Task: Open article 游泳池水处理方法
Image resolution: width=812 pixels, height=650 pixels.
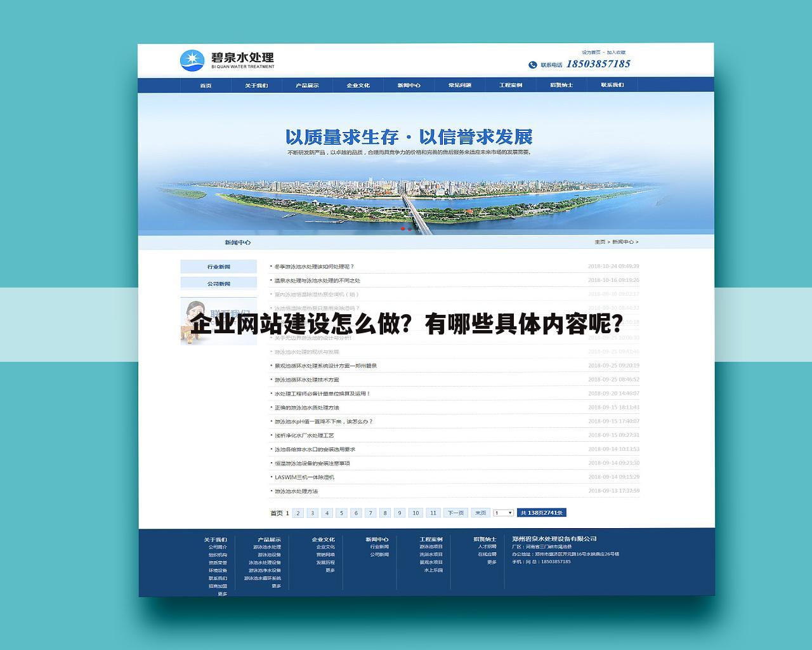Action: tap(296, 491)
